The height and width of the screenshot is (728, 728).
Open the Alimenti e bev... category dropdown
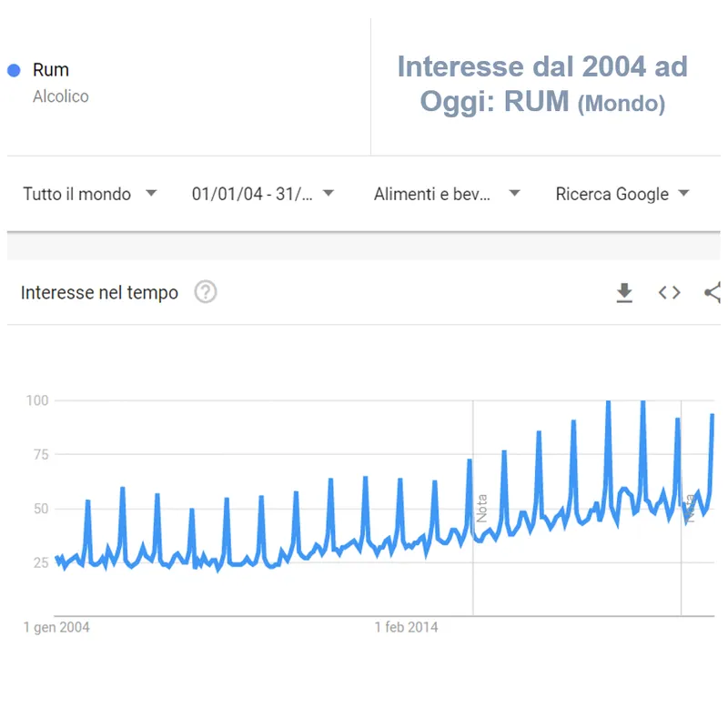[446, 194]
